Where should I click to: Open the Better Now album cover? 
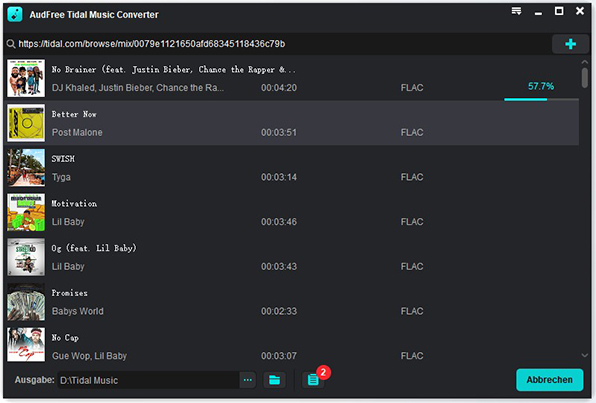26,123
